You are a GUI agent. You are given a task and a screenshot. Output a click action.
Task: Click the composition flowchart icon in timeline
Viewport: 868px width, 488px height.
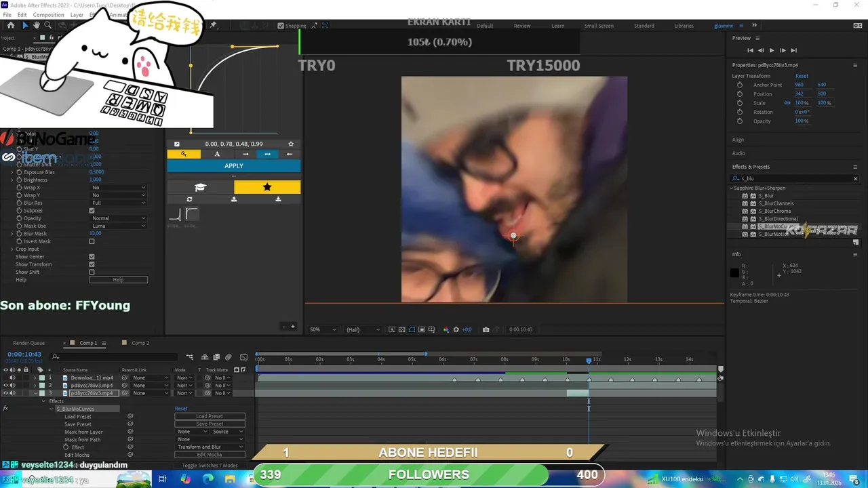click(x=189, y=357)
